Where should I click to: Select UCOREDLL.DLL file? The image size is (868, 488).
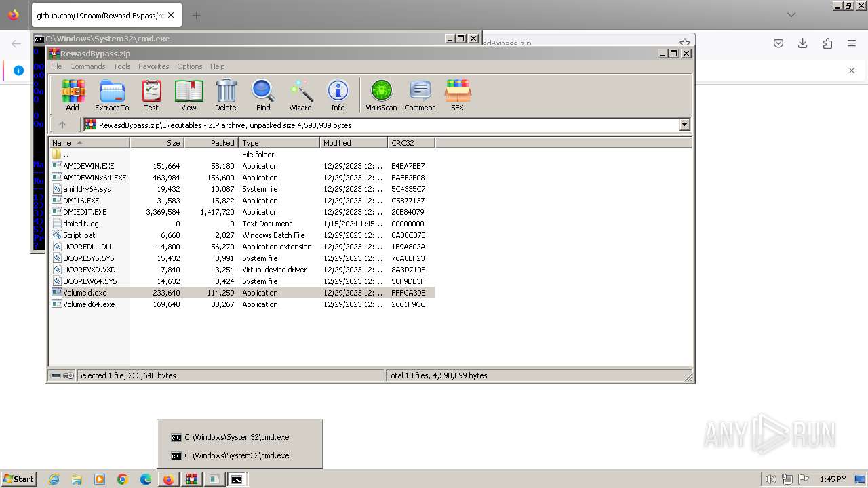click(243, 247)
